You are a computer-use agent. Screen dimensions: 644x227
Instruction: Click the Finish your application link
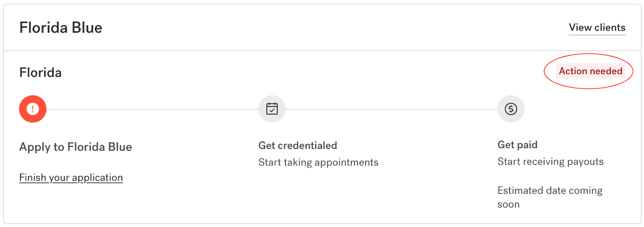coord(71,177)
